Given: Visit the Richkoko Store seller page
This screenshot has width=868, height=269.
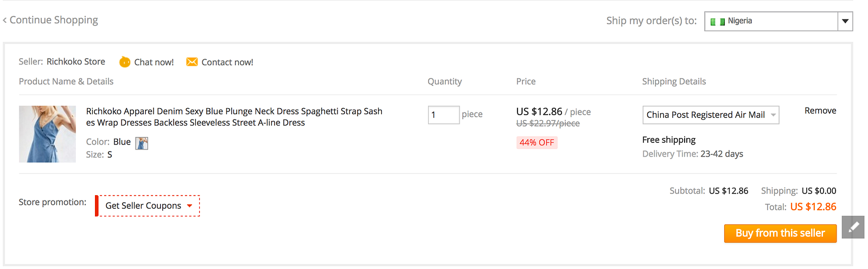Looking at the screenshot, I should (x=76, y=61).
